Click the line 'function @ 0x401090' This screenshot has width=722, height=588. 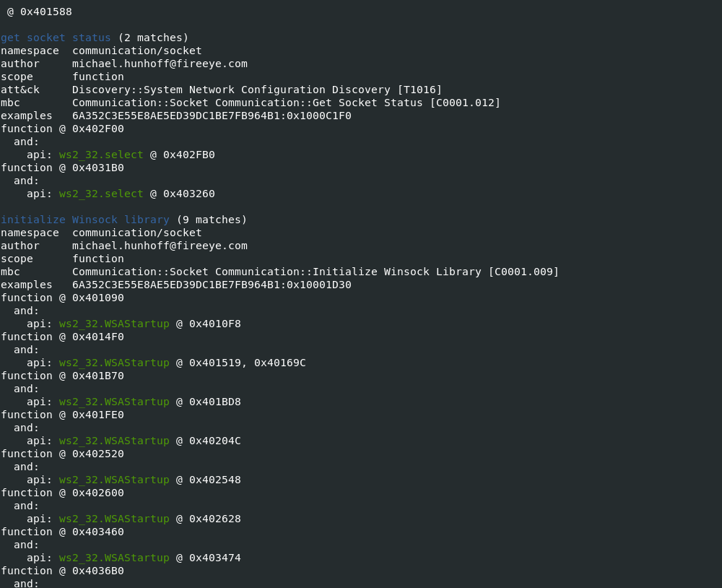pyautogui.click(x=62, y=298)
